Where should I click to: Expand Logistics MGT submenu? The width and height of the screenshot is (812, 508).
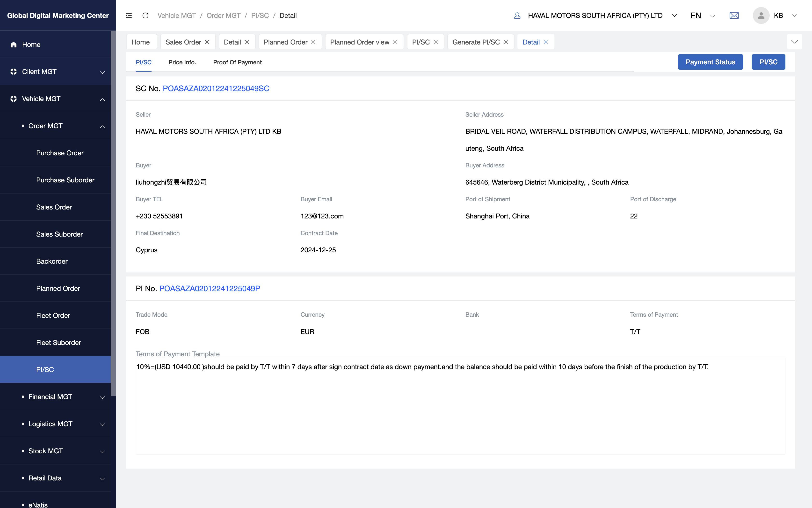[102, 424]
